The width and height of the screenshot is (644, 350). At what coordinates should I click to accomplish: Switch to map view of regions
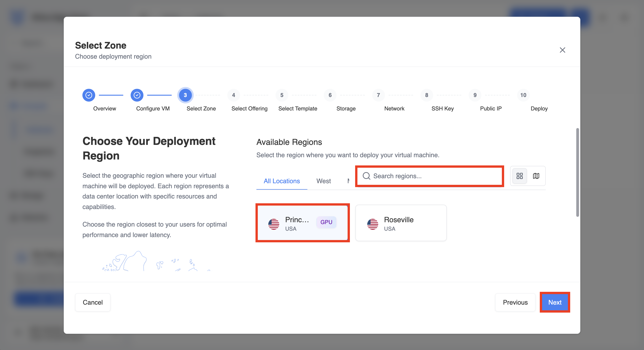pyautogui.click(x=536, y=176)
